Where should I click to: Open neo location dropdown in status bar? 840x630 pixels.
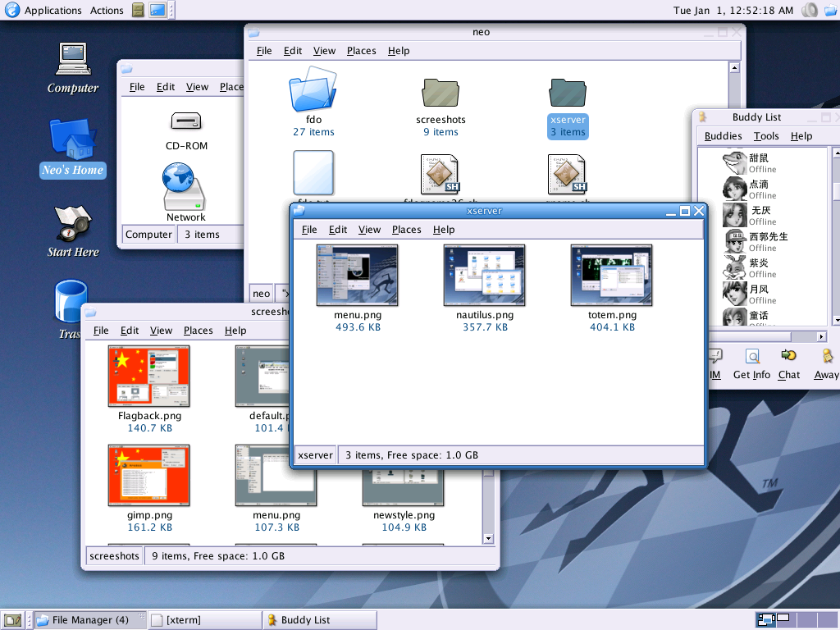pos(262,293)
